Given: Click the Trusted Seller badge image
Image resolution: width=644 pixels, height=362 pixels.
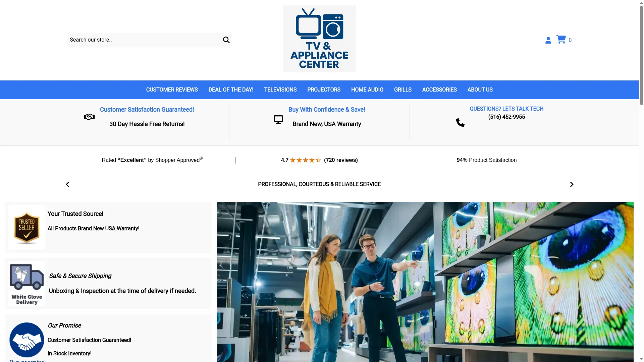Looking at the screenshot, I should 26,227.
